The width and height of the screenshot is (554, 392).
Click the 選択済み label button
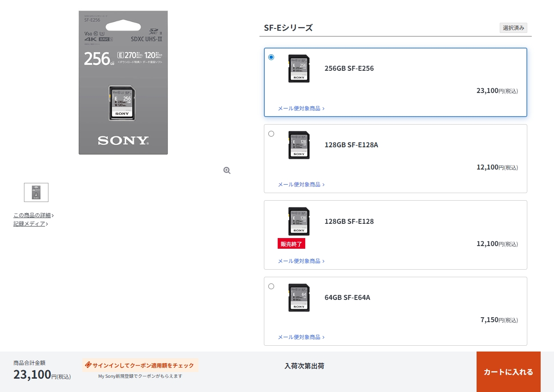coord(513,28)
